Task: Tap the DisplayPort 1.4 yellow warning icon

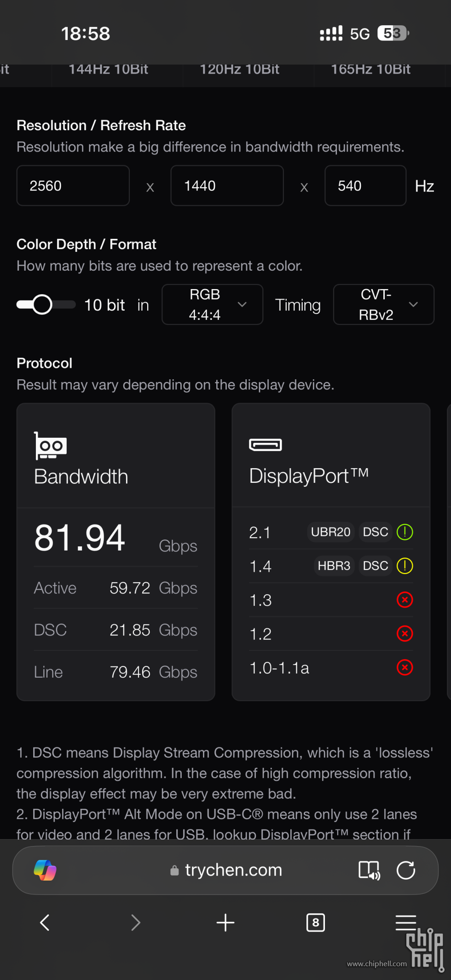Action: pos(405,566)
